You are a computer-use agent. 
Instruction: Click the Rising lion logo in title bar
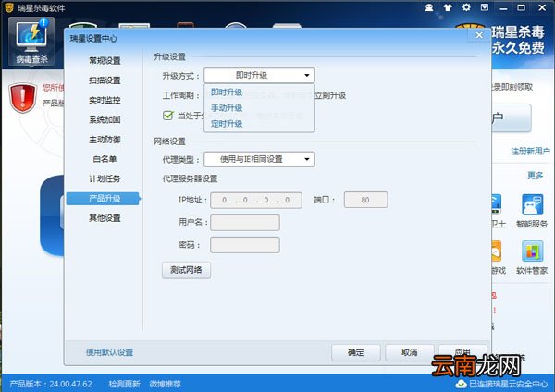point(9,7)
